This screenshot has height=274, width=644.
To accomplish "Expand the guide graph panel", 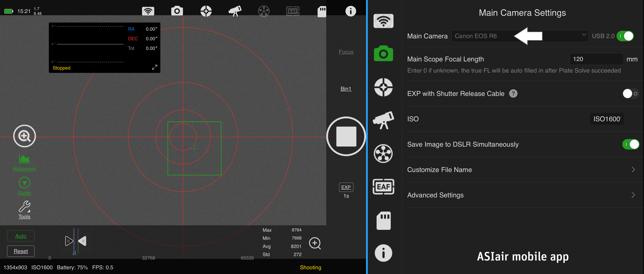I will (x=155, y=67).
